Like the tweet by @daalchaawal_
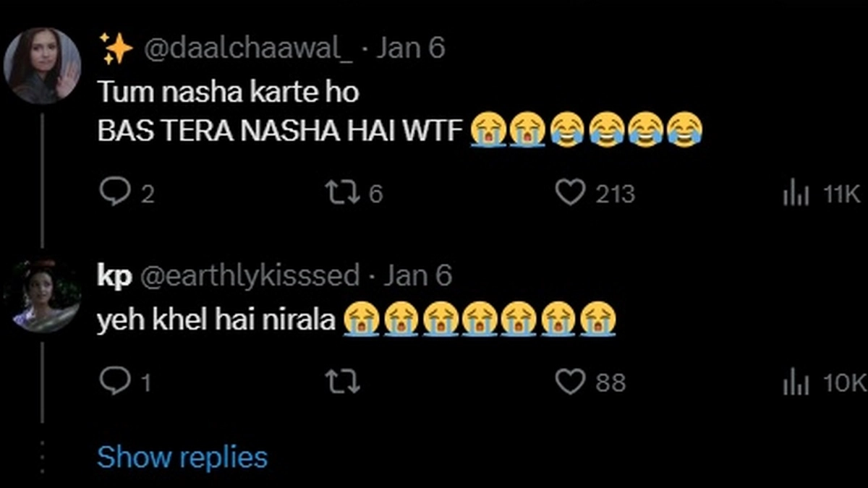Screen dimensions: 868x488 point(570,193)
